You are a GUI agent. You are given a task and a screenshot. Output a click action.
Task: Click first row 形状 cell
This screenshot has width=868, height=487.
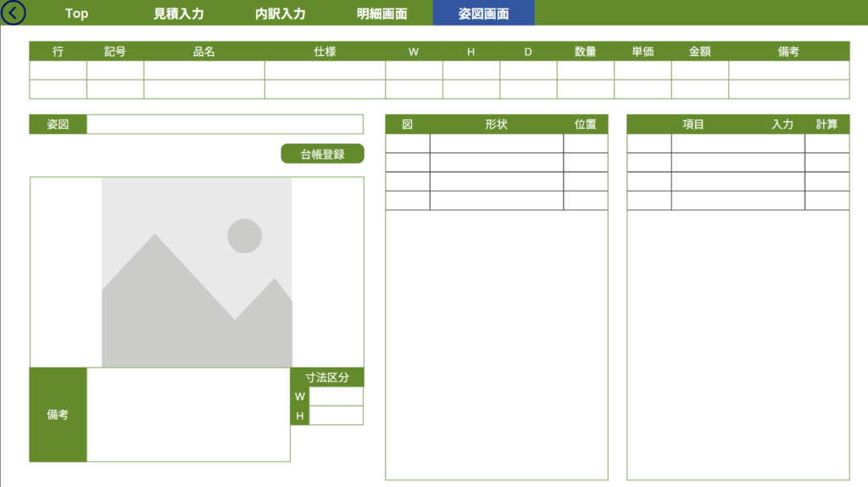pyautogui.click(x=496, y=144)
